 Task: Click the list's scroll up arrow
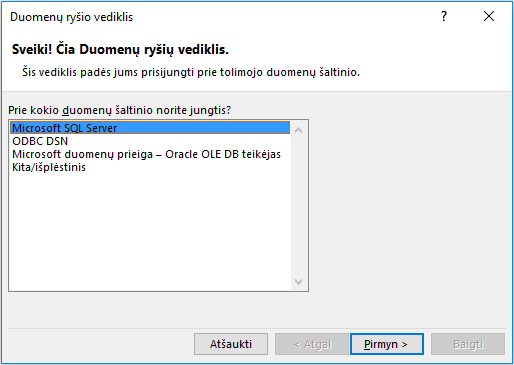coord(299,130)
